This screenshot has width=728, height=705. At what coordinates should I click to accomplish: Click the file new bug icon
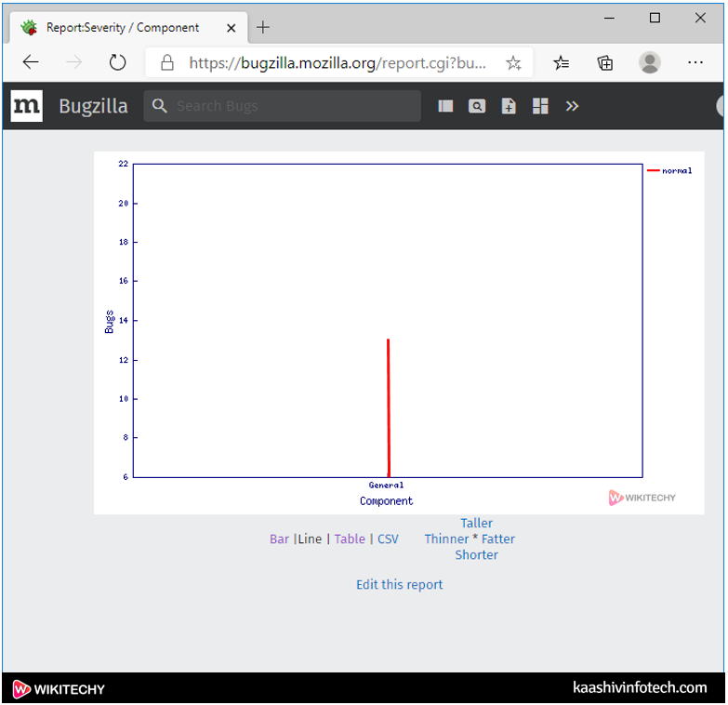coord(509,106)
